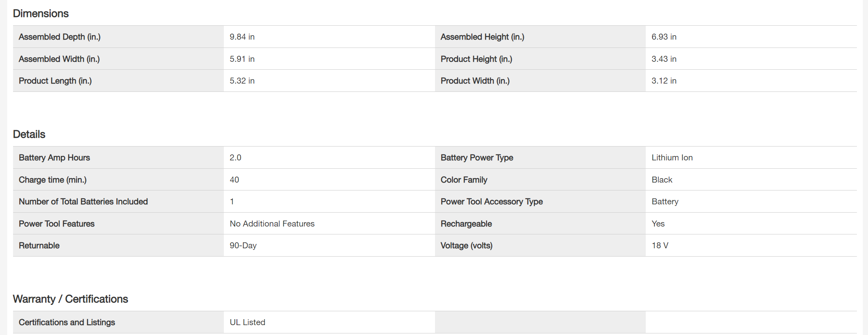Click the Charge time (min.) label
Screen dimensions: 868x335
pos(53,180)
